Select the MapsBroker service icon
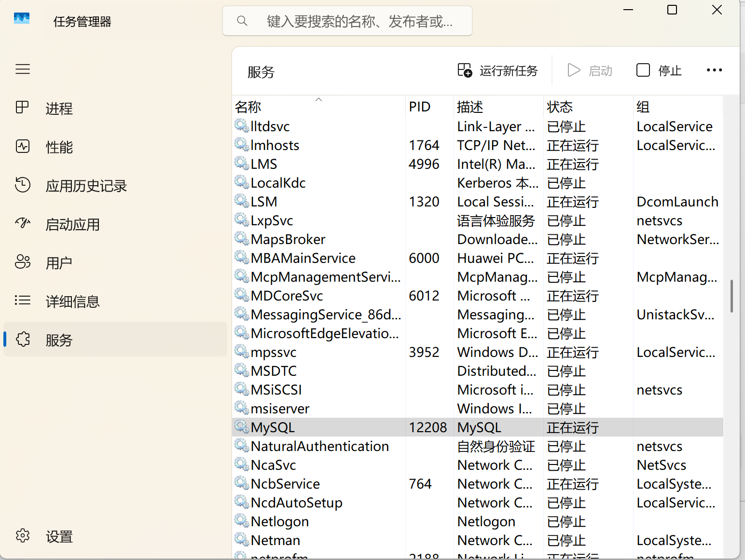 click(x=242, y=238)
